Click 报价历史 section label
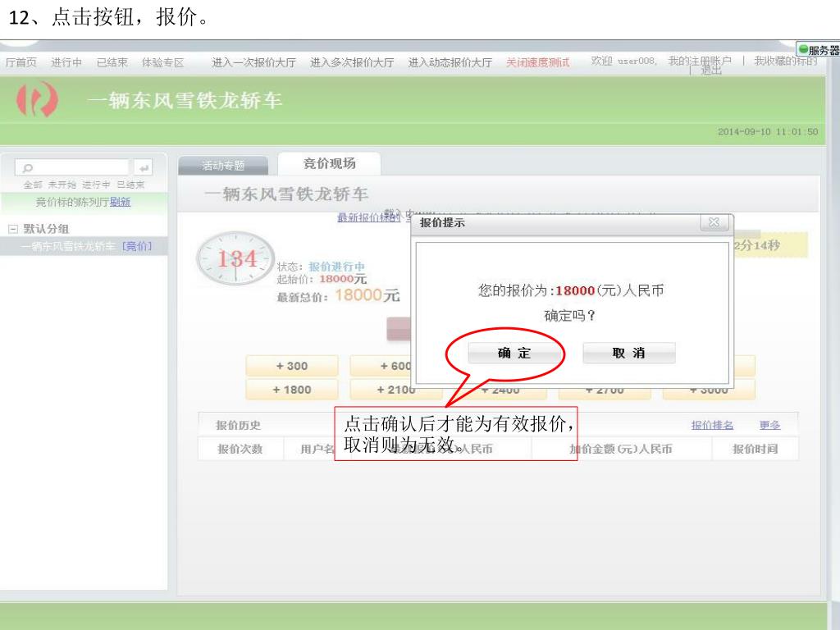 point(238,426)
